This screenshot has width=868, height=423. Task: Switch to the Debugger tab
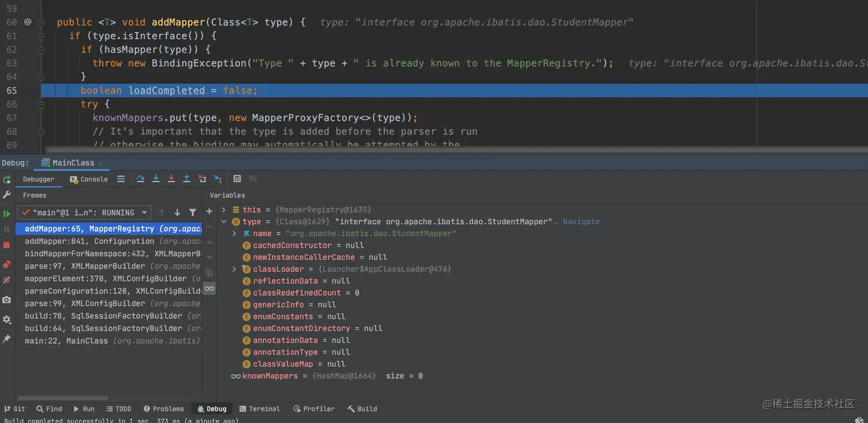38,179
